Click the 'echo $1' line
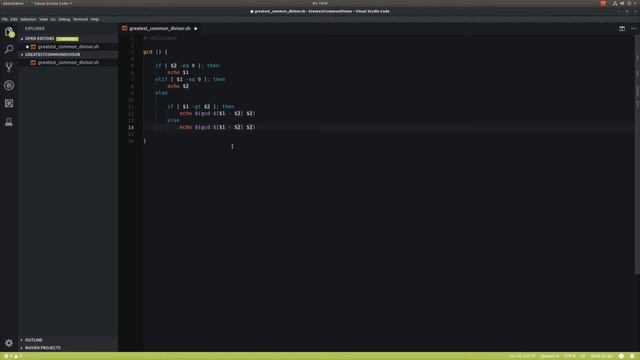 tap(178, 72)
